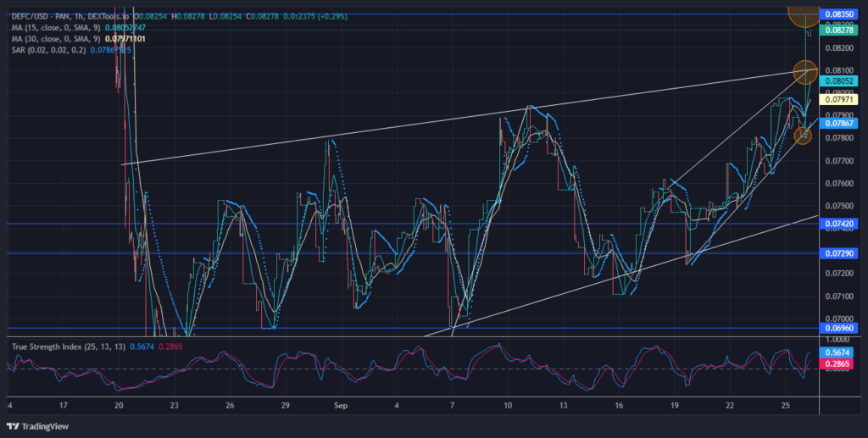Click the 0.08350 price label on the scale
Image resolution: width=868 pixels, height=438 pixels.
tap(838, 14)
